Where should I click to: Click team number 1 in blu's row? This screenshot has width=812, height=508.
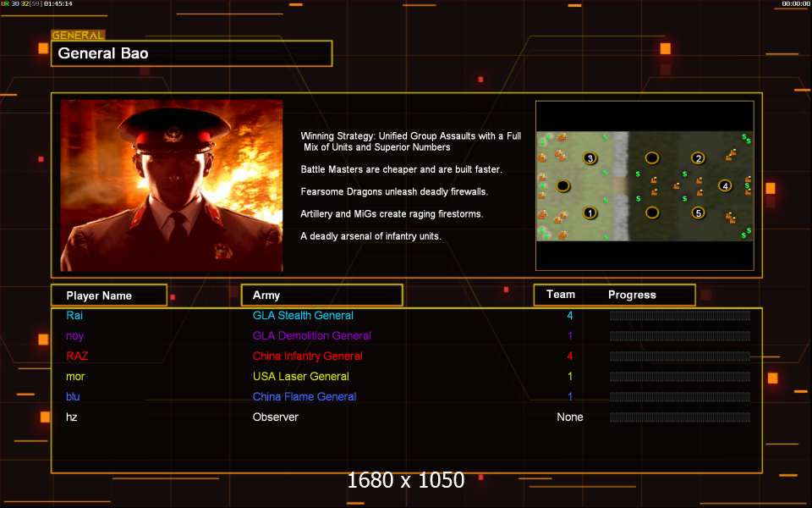[570, 396]
